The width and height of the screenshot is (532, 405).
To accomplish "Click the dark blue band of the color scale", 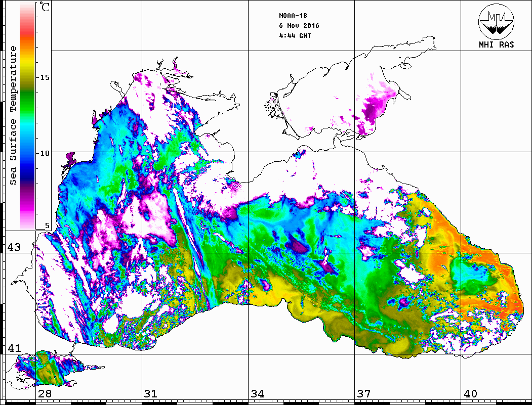I will point(27,173).
